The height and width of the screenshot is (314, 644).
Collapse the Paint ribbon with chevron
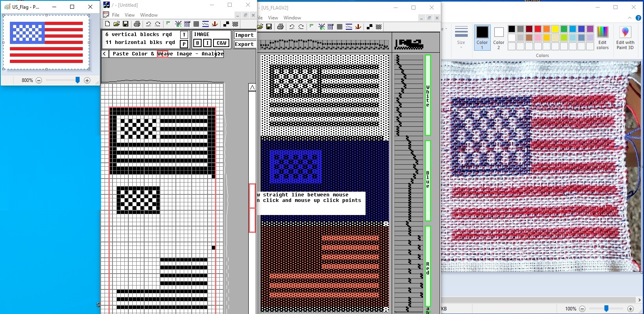tap(630, 18)
